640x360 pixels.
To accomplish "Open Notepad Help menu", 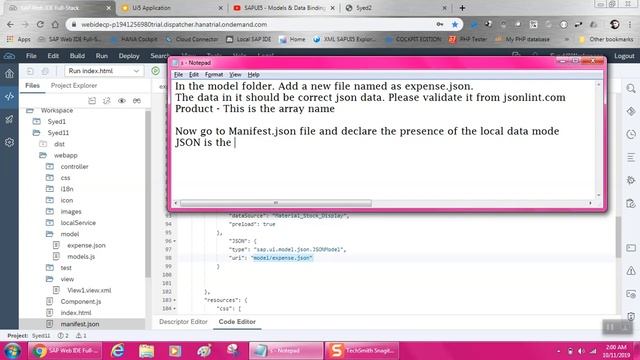I will pyautogui.click(x=253, y=75).
